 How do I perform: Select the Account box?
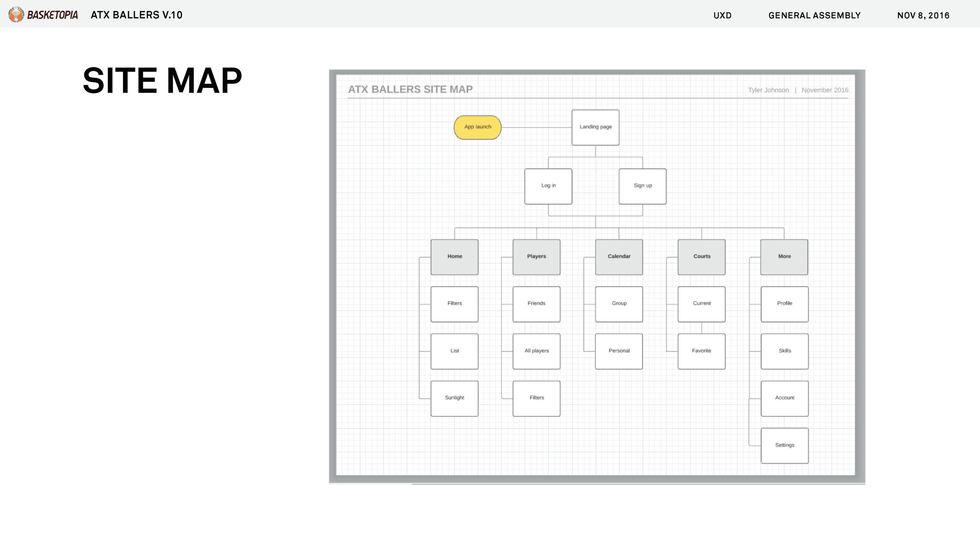pos(784,398)
